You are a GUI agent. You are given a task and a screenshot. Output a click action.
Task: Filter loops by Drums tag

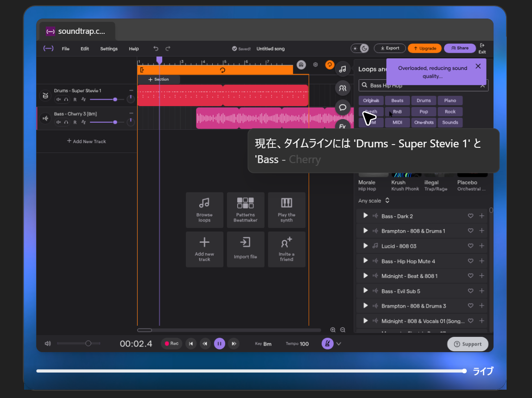tap(424, 101)
